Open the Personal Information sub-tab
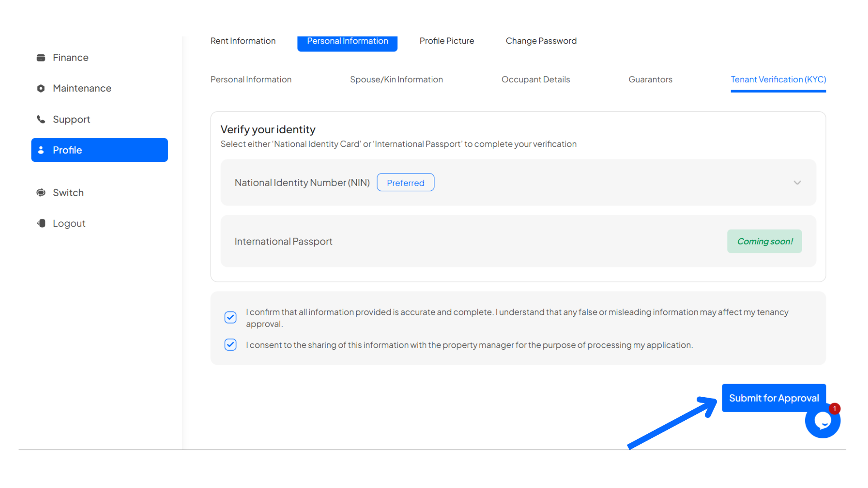Viewport: 868px width, 488px height. [x=251, y=80]
